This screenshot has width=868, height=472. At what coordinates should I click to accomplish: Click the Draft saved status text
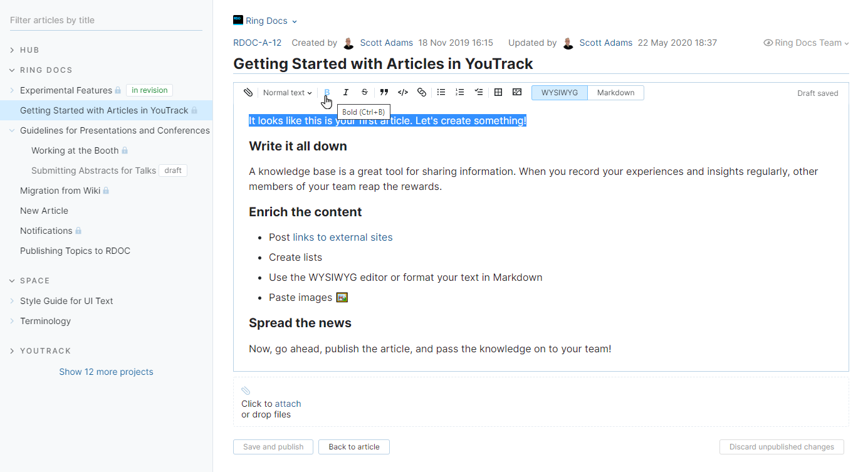tap(818, 93)
